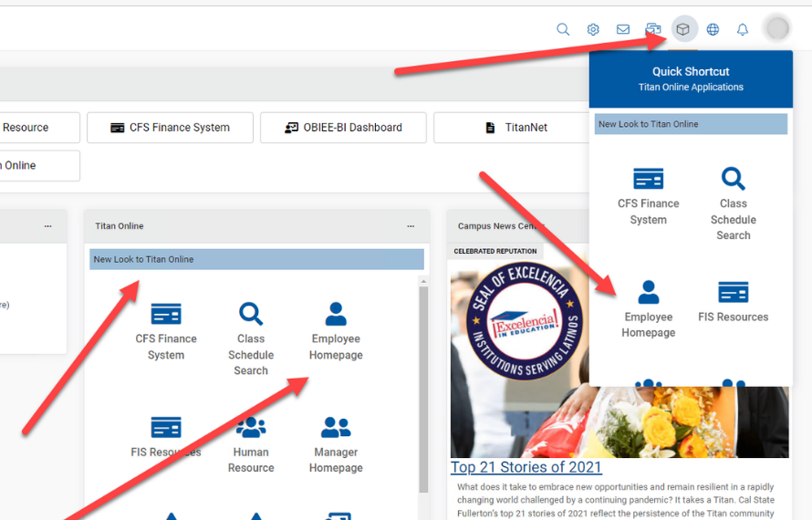Image resolution: width=812 pixels, height=520 pixels.
Task: Open the globe icon in header
Action: click(x=713, y=29)
